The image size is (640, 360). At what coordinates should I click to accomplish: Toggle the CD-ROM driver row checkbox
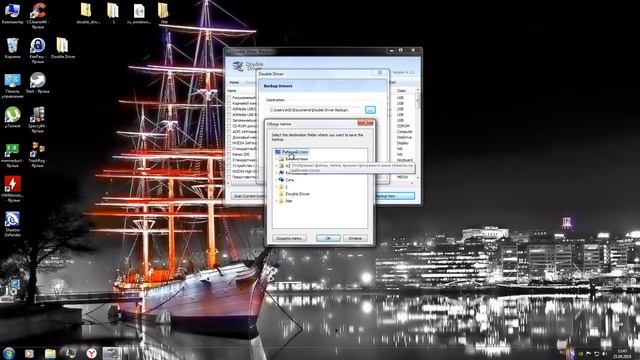point(229,126)
